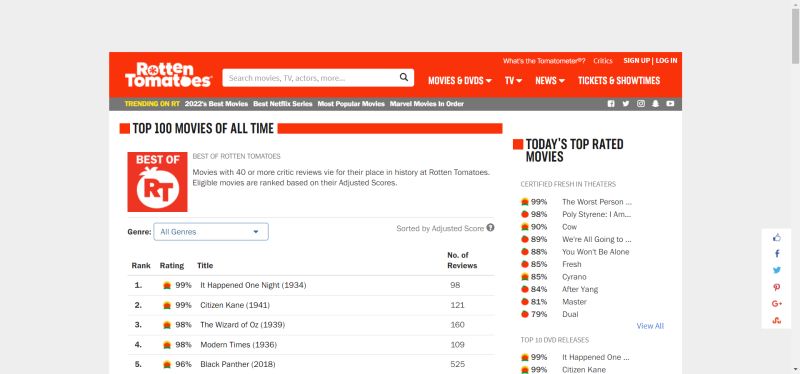Open It Happened One Night (1934)
Viewport: 800px width, 374px height.
(253, 285)
